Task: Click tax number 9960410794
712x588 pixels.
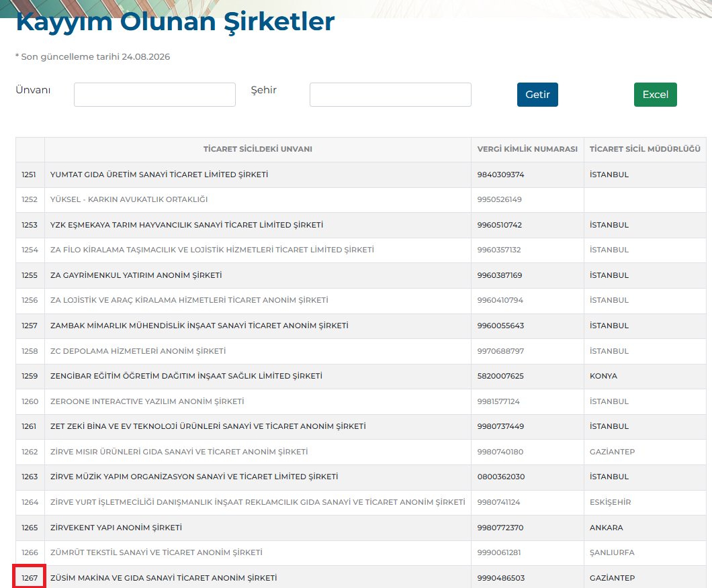Action: point(500,300)
